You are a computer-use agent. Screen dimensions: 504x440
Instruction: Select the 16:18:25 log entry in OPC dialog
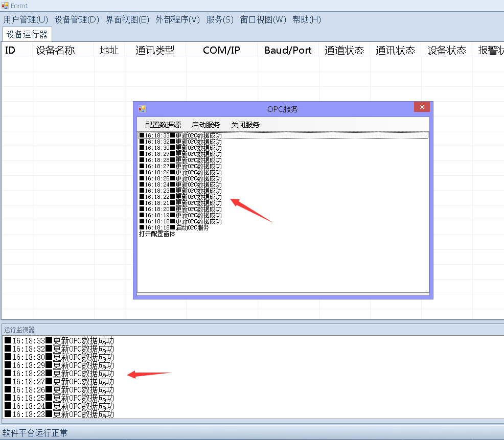pyautogui.click(x=283, y=178)
